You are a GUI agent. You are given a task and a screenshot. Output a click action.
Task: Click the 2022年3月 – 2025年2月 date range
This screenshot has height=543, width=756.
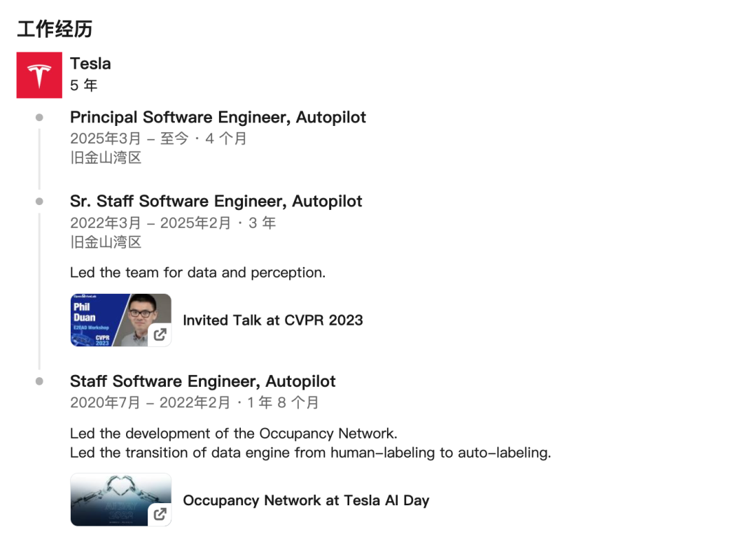point(150,223)
